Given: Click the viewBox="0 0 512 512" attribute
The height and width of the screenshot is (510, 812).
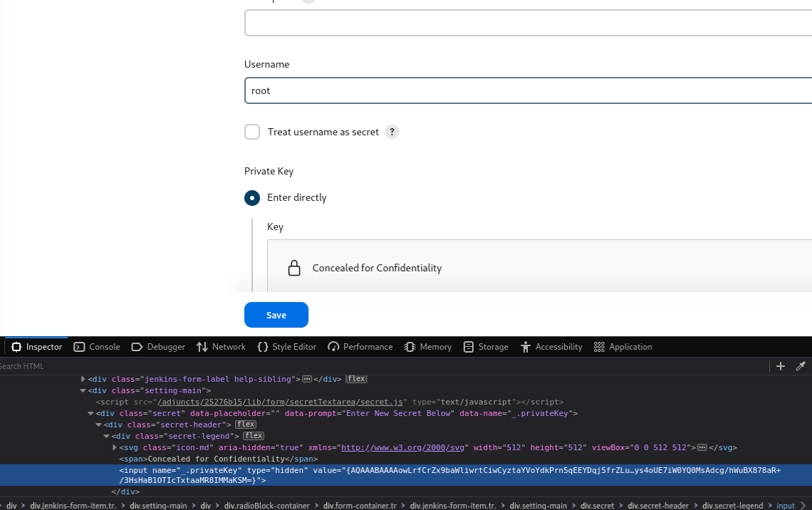Looking at the screenshot, I should click(642, 447).
